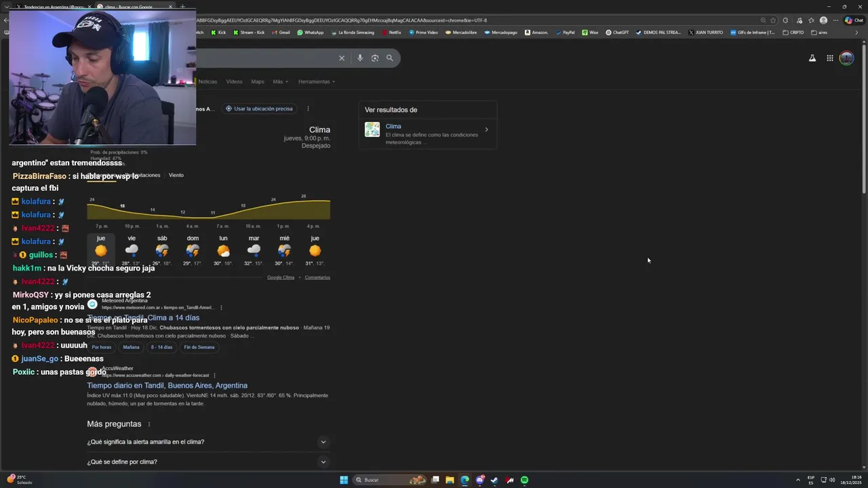Open the Mercadolibre bookmark
This screenshot has width=868, height=488.
coord(461,33)
